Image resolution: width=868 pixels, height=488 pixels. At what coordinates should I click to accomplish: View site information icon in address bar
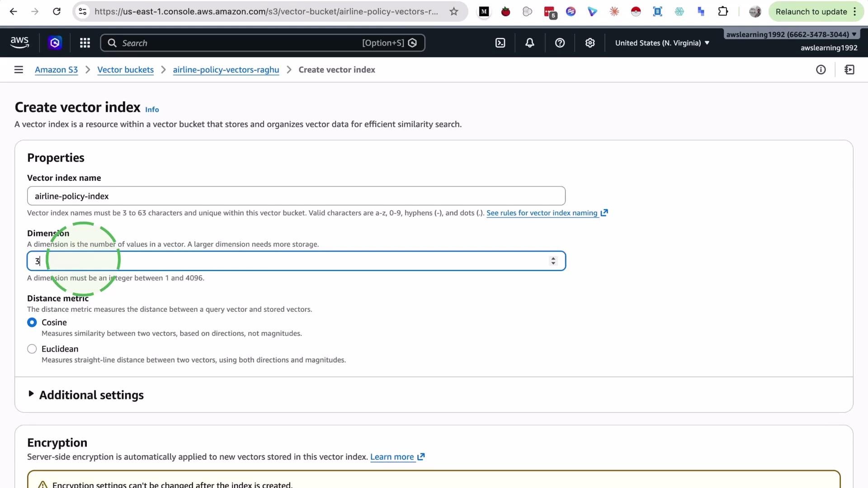click(x=83, y=12)
